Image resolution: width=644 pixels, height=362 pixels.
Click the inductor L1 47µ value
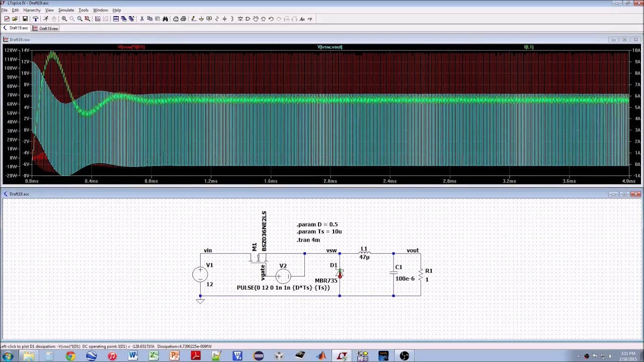tap(364, 257)
